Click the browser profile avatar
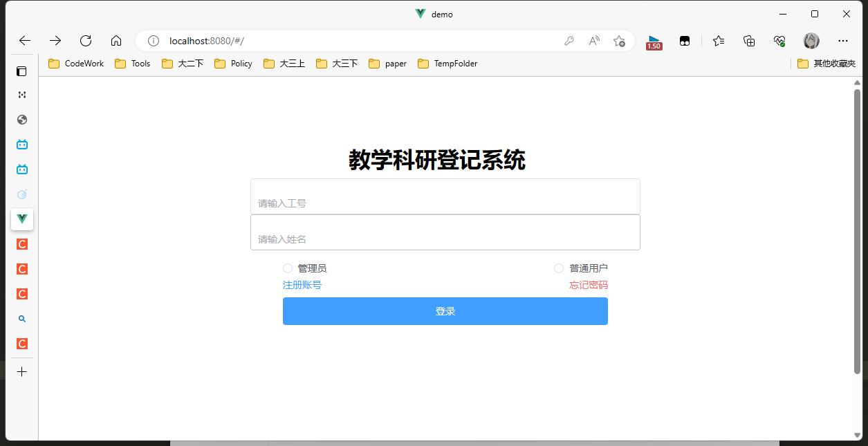This screenshot has height=446, width=868. pyautogui.click(x=811, y=40)
